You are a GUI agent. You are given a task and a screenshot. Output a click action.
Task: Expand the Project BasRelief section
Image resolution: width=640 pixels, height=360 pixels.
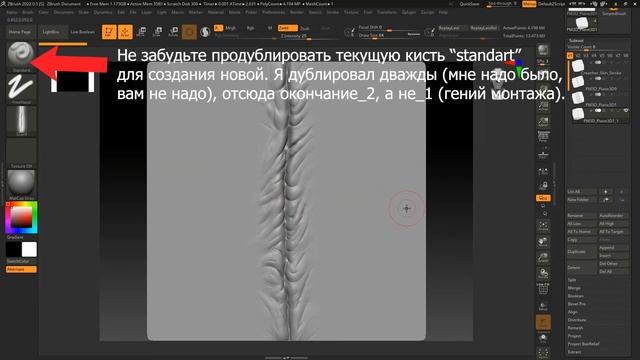(583, 344)
